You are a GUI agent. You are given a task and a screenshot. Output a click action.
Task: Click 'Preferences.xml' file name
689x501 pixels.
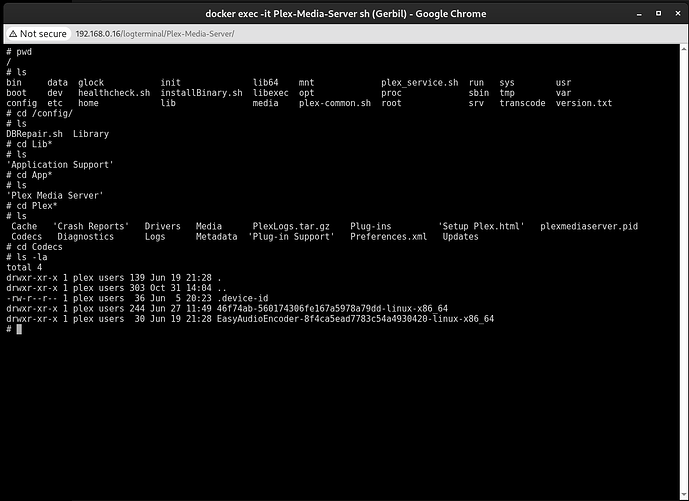tap(388, 237)
